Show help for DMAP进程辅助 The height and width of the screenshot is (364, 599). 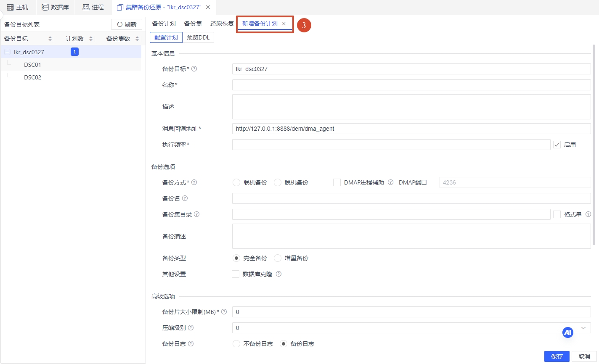click(390, 182)
